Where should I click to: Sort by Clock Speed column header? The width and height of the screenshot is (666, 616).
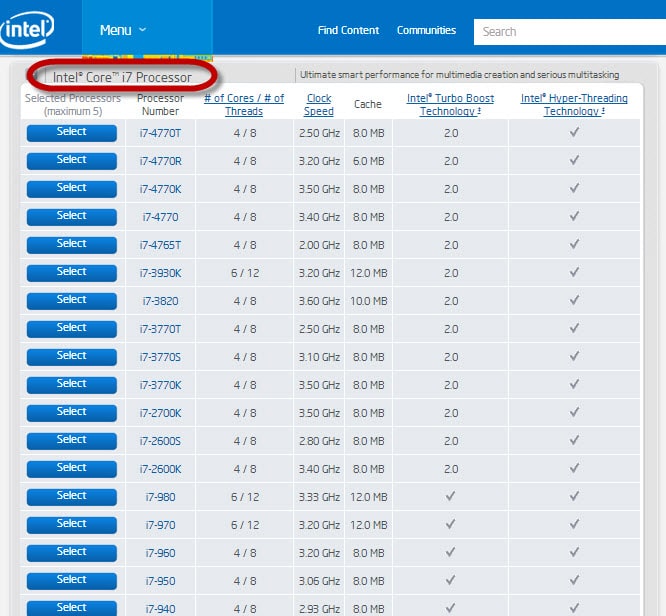tap(319, 105)
